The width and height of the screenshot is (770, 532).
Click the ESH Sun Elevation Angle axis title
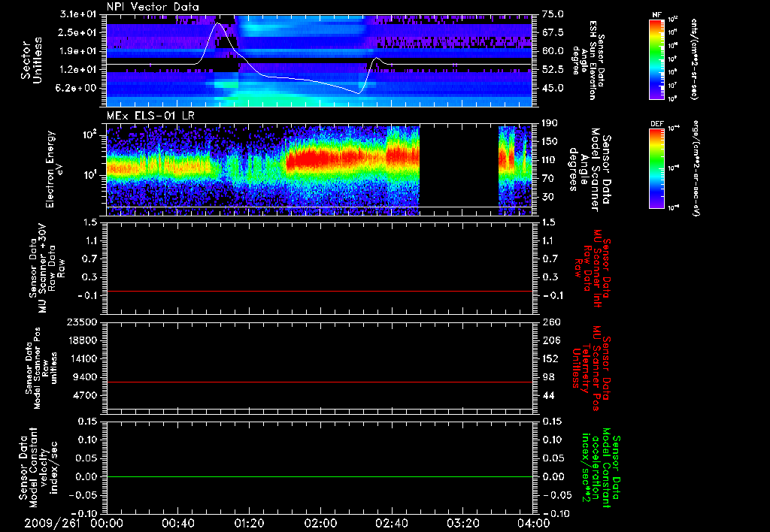click(x=588, y=60)
